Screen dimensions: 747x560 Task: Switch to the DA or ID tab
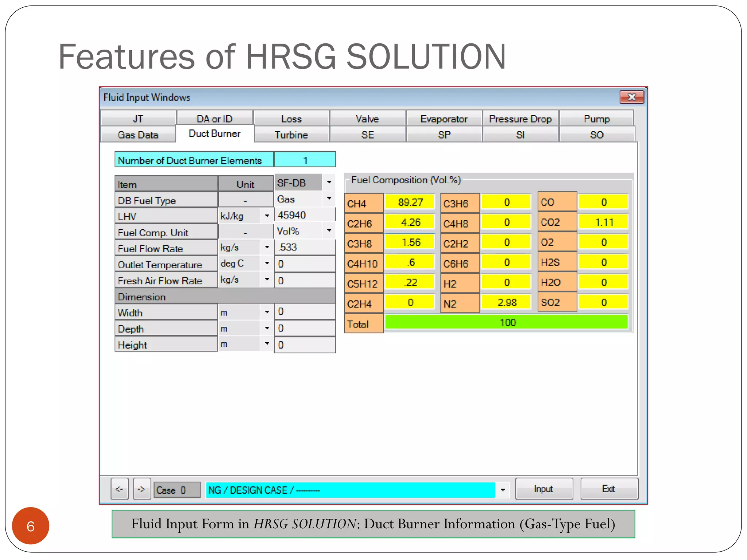pos(214,118)
